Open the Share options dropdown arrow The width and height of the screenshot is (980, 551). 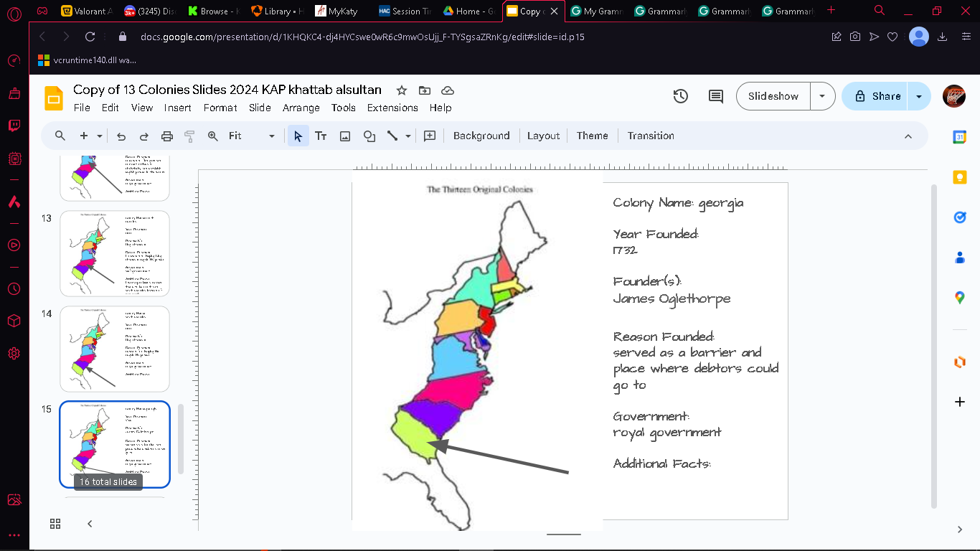coord(919,96)
